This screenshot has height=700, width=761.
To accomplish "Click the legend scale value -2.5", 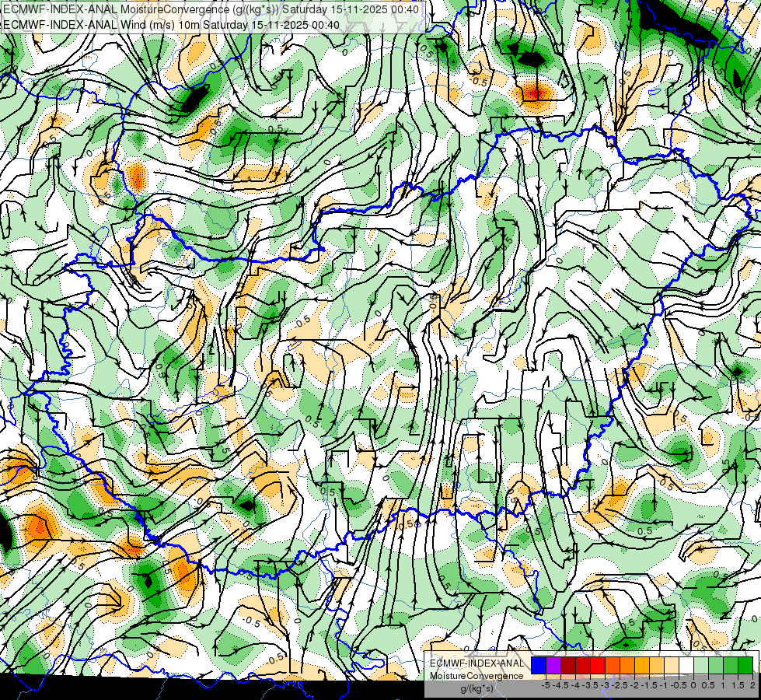I will coord(620,685).
